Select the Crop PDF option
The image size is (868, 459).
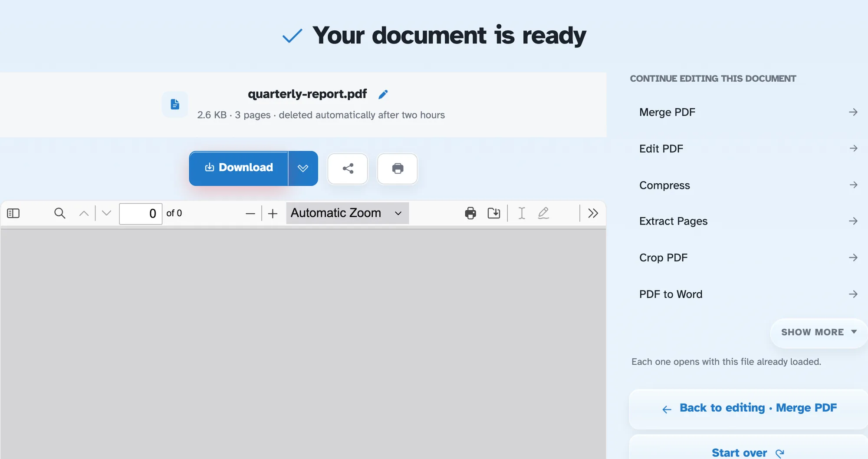[748, 258]
